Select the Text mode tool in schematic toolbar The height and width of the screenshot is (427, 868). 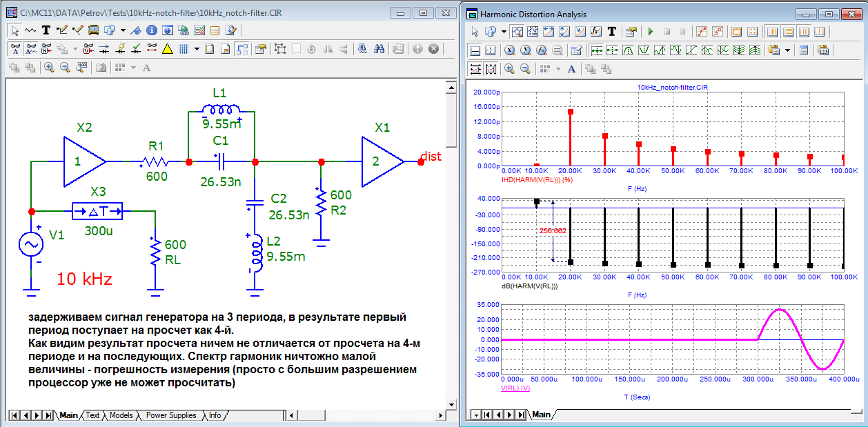pyautogui.click(x=46, y=30)
